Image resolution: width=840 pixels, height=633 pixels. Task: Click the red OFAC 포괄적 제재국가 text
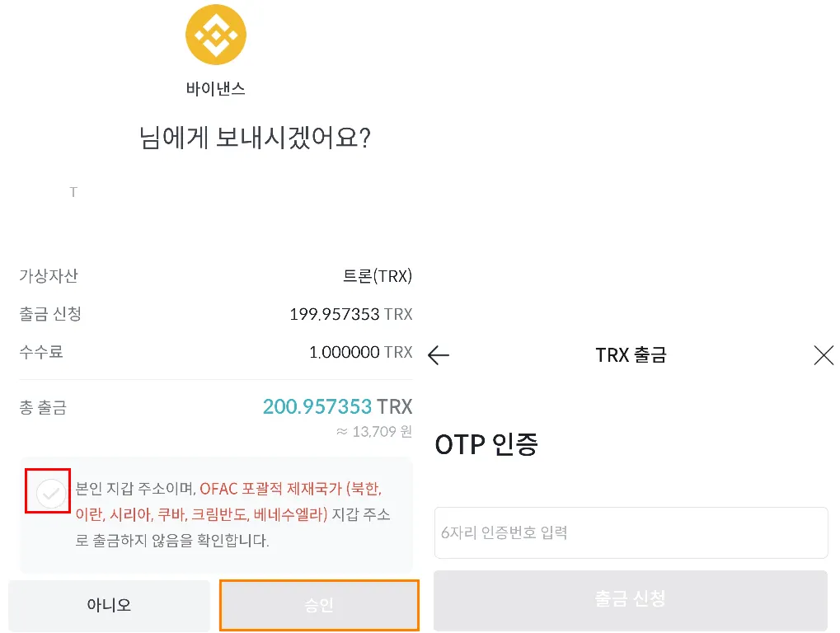point(290,489)
